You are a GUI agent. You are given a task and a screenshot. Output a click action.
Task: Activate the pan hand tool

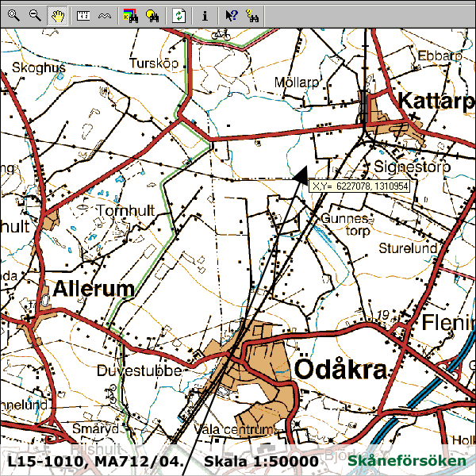pyautogui.click(x=56, y=14)
